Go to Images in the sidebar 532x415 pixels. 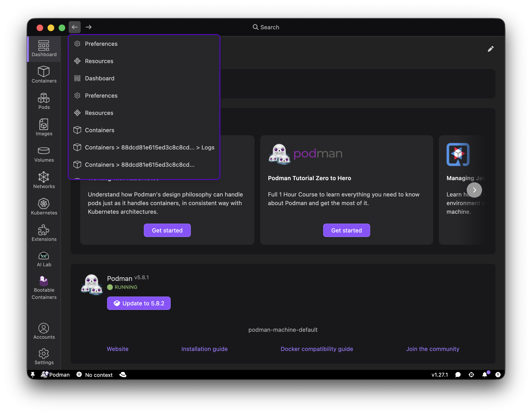point(44,127)
